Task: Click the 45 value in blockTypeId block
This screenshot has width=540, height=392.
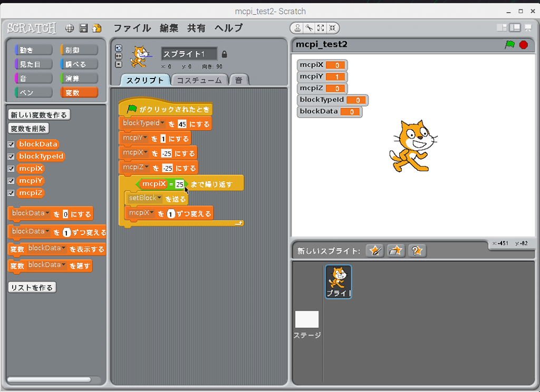Action: (x=182, y=124)
